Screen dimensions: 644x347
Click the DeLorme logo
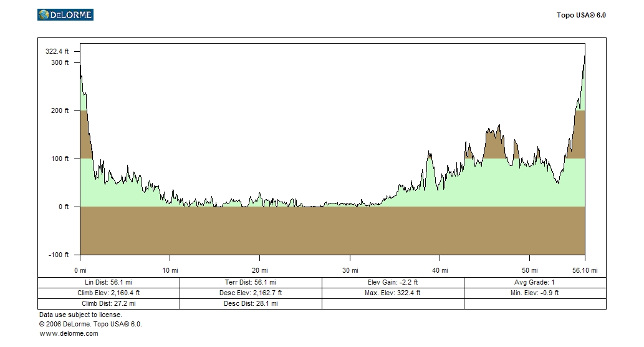[65, 14]
